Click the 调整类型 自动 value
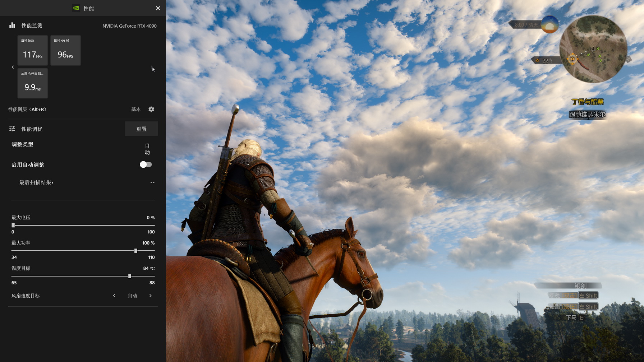The width and height of the screenshot is (644, 362). pyautogui.click(x=147, y=149)
